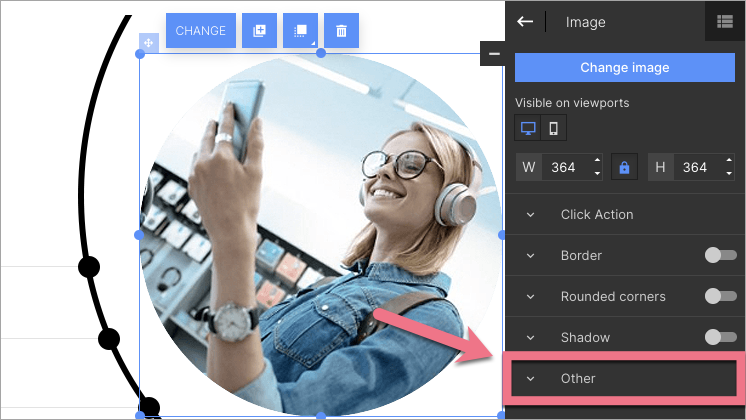Turn on the Rounded corners toggle
The image size is (746, 420).
tap(720, 296)
